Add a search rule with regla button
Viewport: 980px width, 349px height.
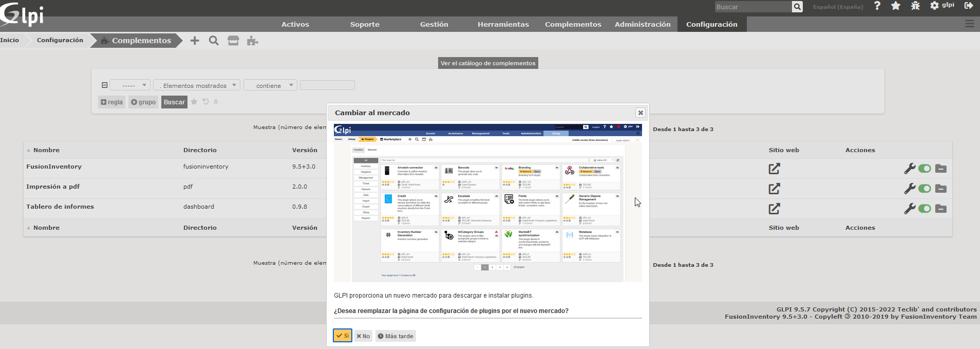point(111,102)
